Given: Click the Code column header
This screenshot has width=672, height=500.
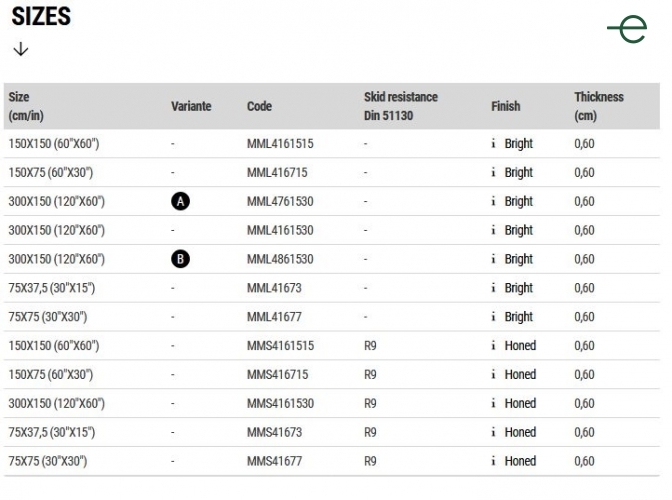Looking at the screenshot, I should tap(259, 106).
